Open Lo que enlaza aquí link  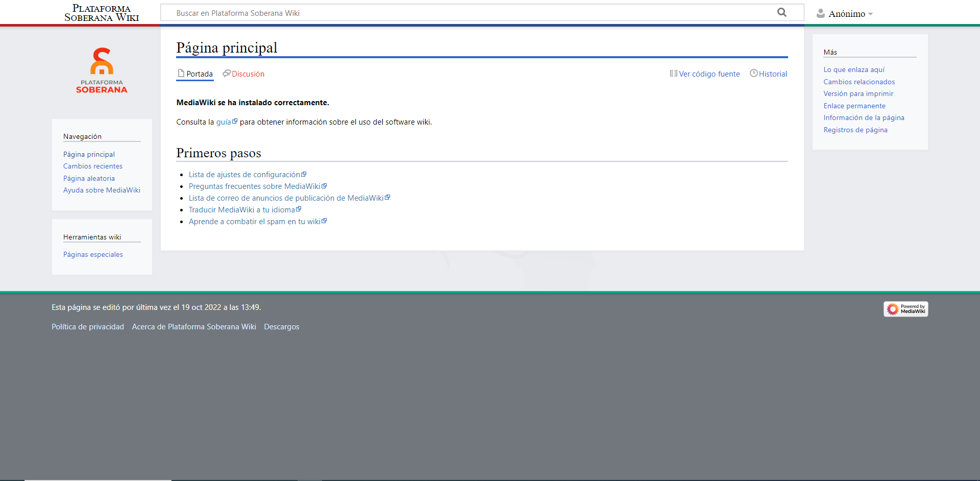(854, 69)
